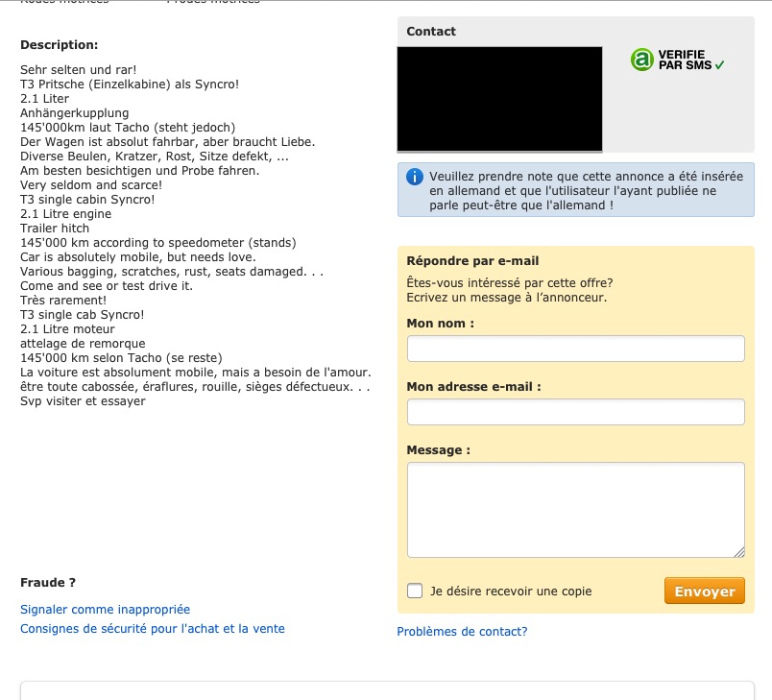
Task: Open the 'Problèmes de contact?' link
Action: (462, 632)
